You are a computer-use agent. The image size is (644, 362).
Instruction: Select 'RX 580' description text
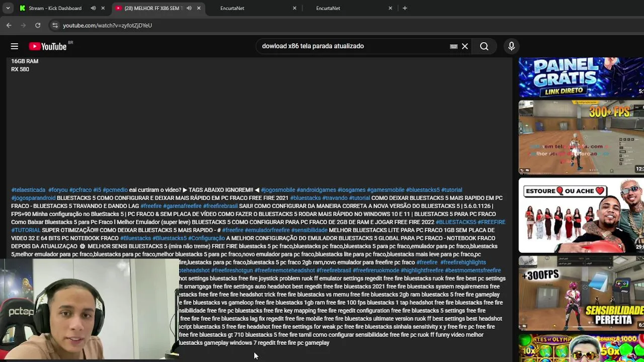point(20,69)
